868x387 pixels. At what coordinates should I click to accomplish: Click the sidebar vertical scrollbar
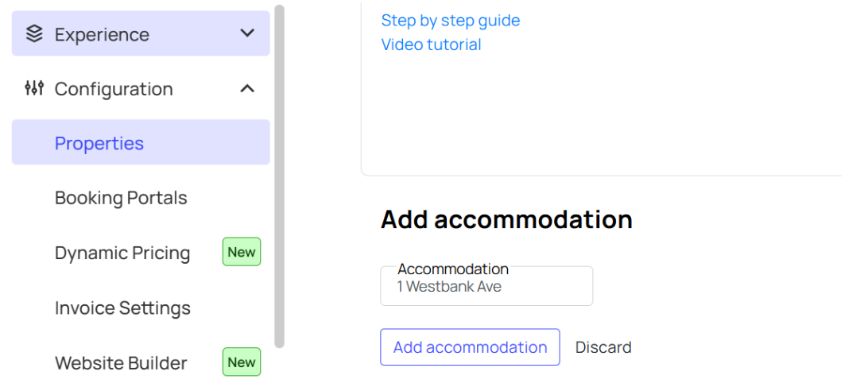click(280, 176)
